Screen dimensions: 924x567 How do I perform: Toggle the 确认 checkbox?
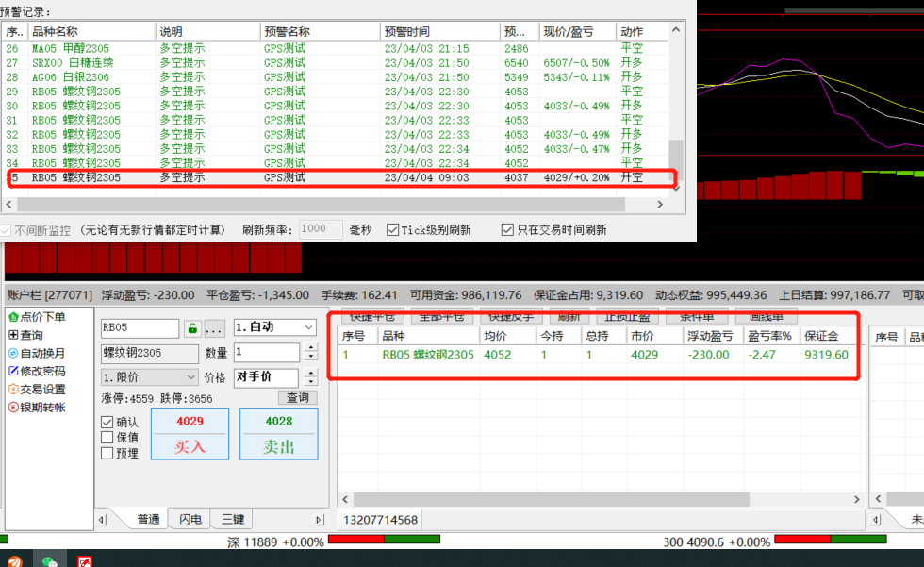(107, 422)
